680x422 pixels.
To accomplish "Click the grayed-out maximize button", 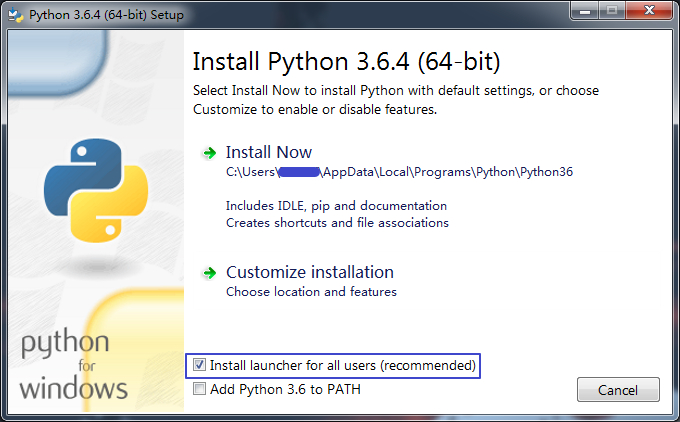I will [612, 11].
